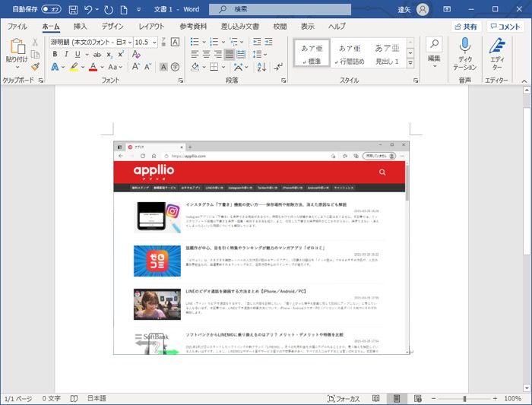Click the Bullets list icon

click(195, 42)
